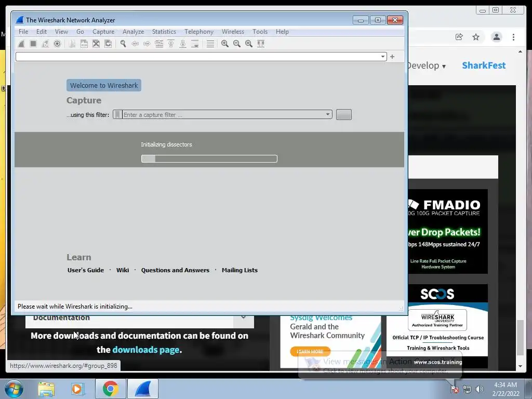532x399 pixels.
Task: Close this capture file using X icon
Action: 96,44
